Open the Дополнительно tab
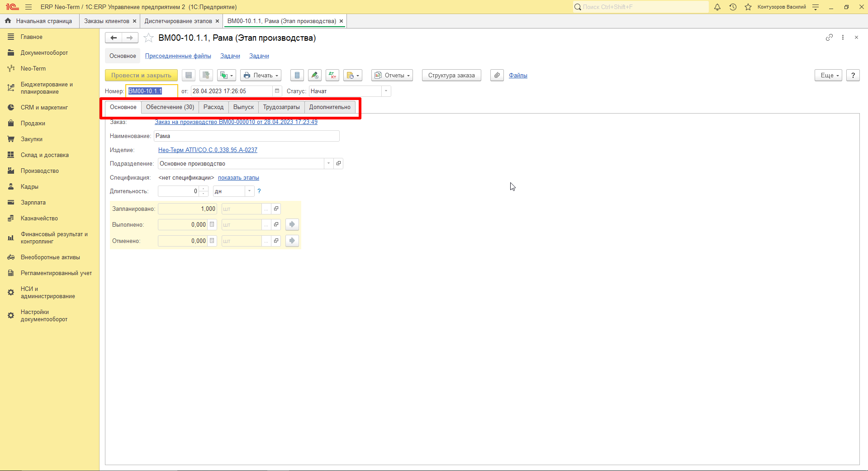The height and width of the screenshot is (471, 868). [x=330, y=107]
